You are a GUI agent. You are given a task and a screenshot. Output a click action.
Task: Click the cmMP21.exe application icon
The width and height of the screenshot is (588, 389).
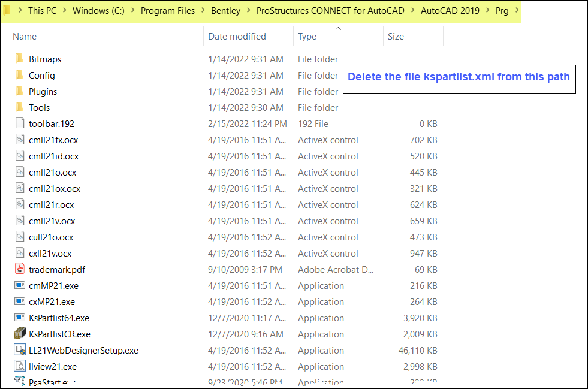click(20, 285)
